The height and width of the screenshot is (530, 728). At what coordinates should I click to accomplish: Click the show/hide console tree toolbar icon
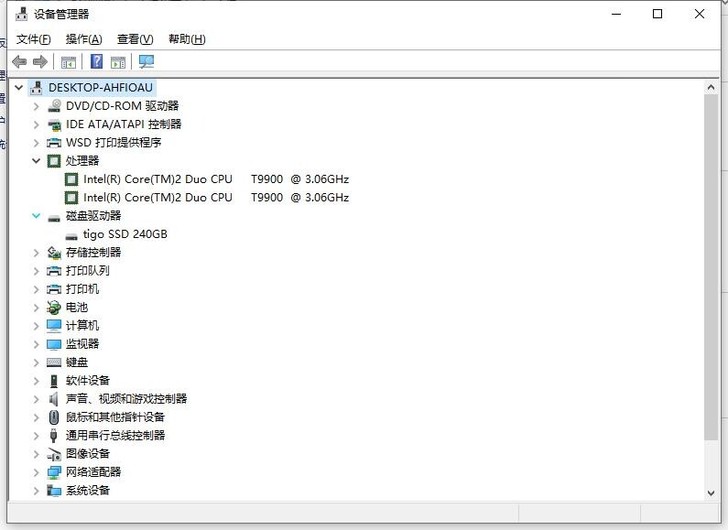(x=68, y=62)
